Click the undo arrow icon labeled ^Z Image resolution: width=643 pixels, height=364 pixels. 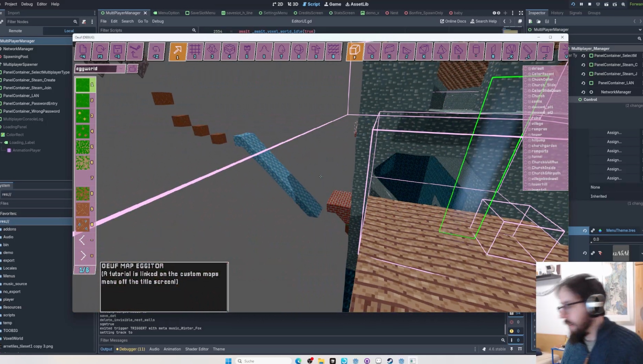(x=156, y=51)
